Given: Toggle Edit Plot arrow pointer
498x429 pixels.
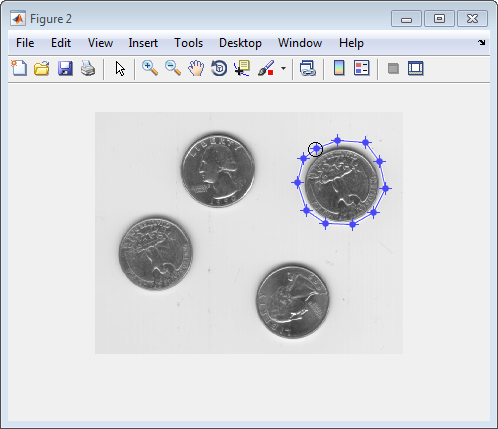Looking at the screenshot, I should coord(120,69).
